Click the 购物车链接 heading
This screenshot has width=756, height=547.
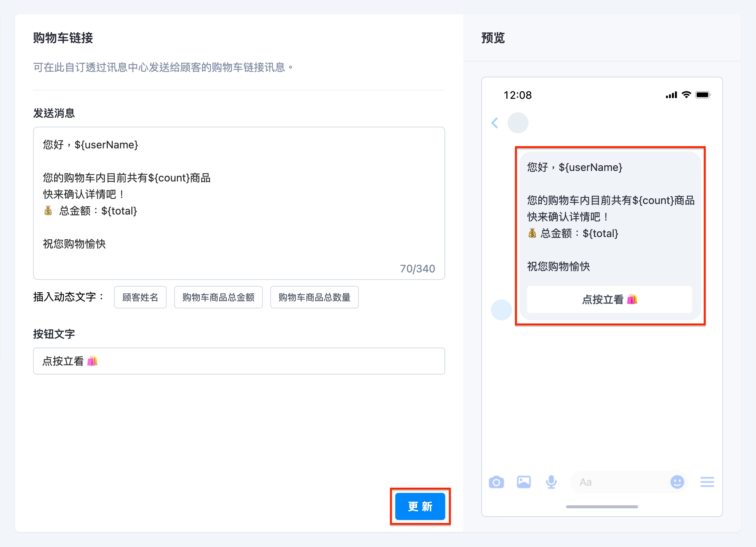point(63,38)
